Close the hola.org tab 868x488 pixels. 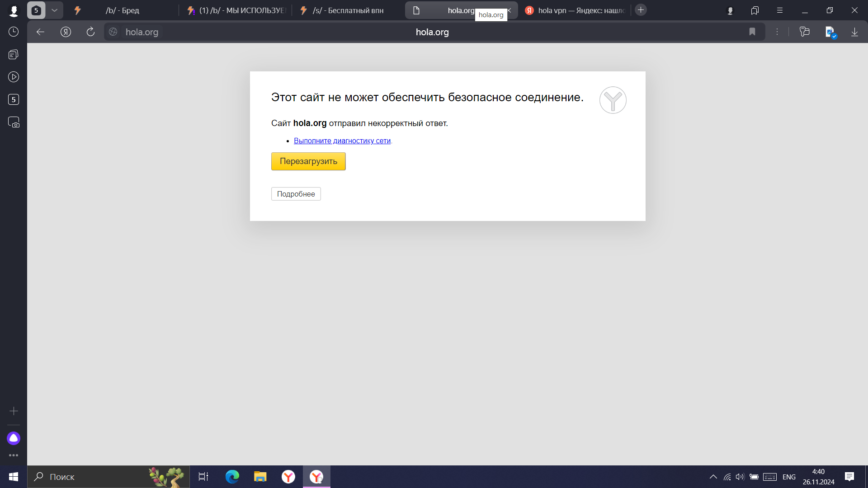click(x=509, y=10)
